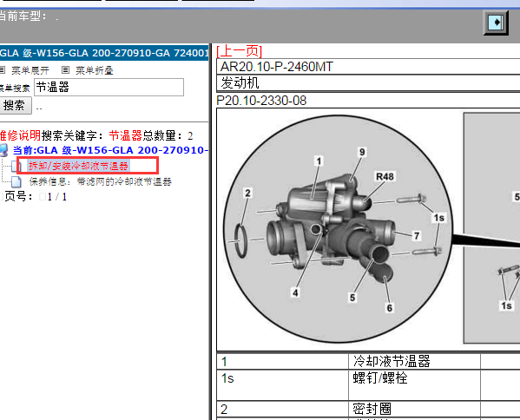Screen dimensions: 520x420
Task: Click the GLA 级-W156-GLA 200 header bar
Action: click(x=104, y=53)
